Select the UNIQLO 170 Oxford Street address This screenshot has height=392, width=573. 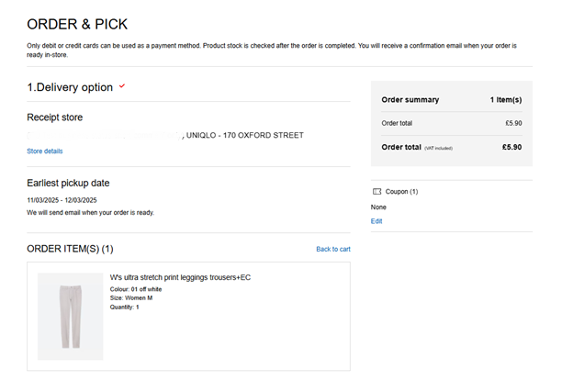coord(244,136)
